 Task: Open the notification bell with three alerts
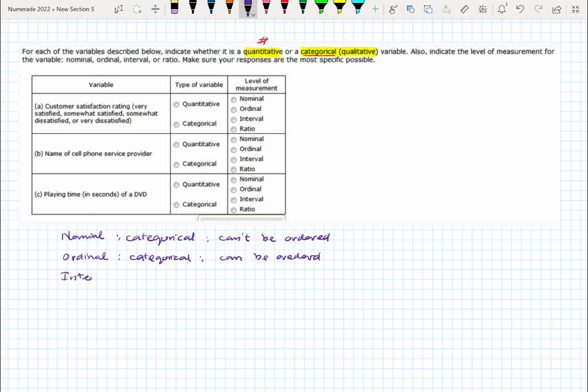502,9
